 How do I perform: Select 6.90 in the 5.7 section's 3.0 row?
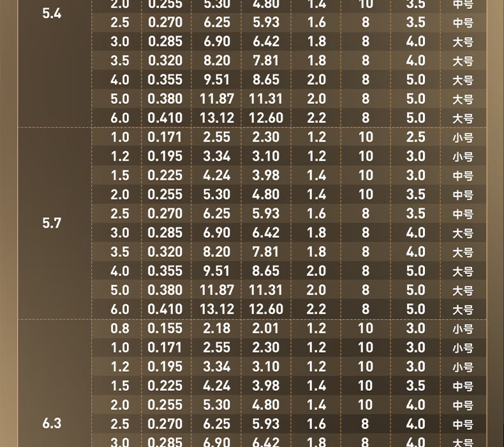pyautogui.click(x=217, y=233)
